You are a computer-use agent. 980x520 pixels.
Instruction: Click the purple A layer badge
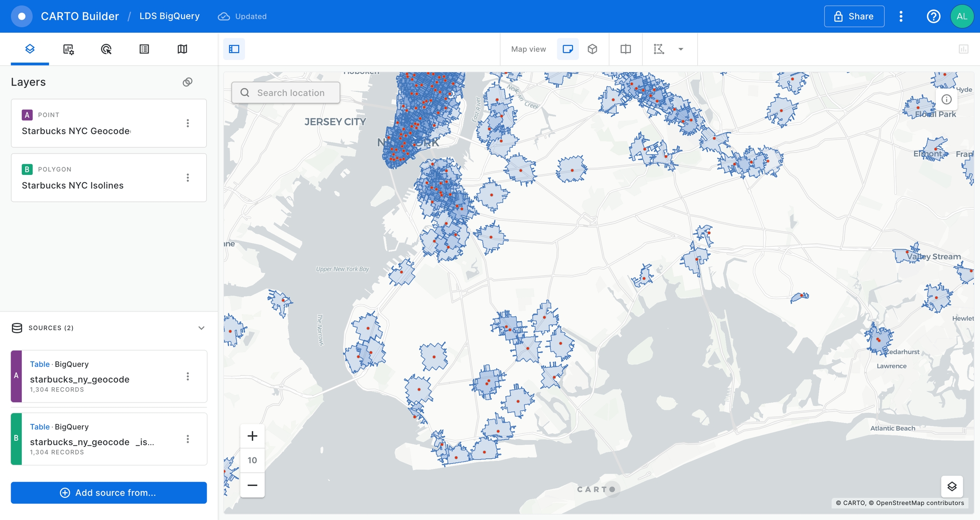27,115
